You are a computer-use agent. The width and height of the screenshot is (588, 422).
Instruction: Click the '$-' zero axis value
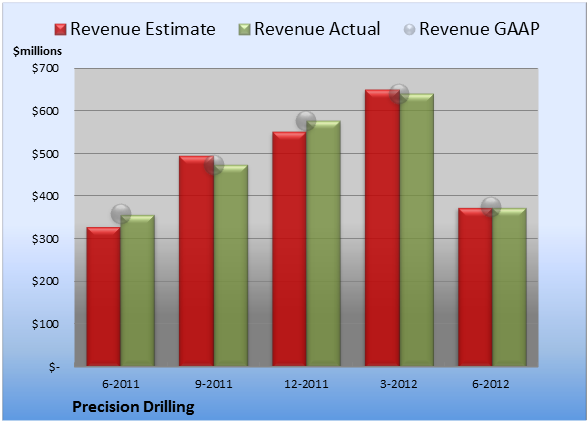(54, 367)
